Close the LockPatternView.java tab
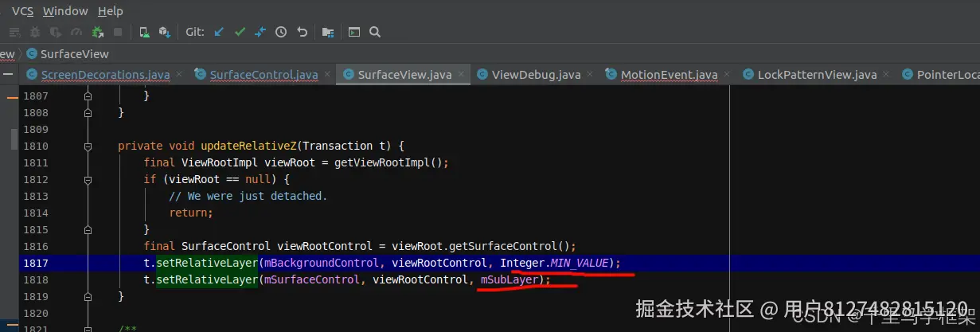 886,74
